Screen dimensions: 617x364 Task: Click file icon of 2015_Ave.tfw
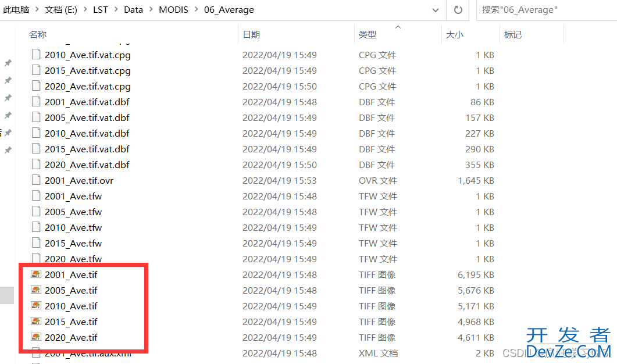(x=36, y=243)
